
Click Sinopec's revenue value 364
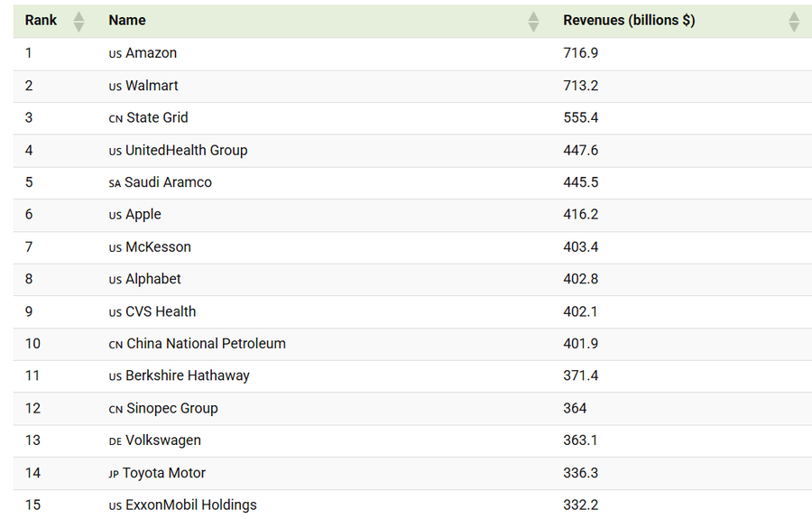(575, 408)
